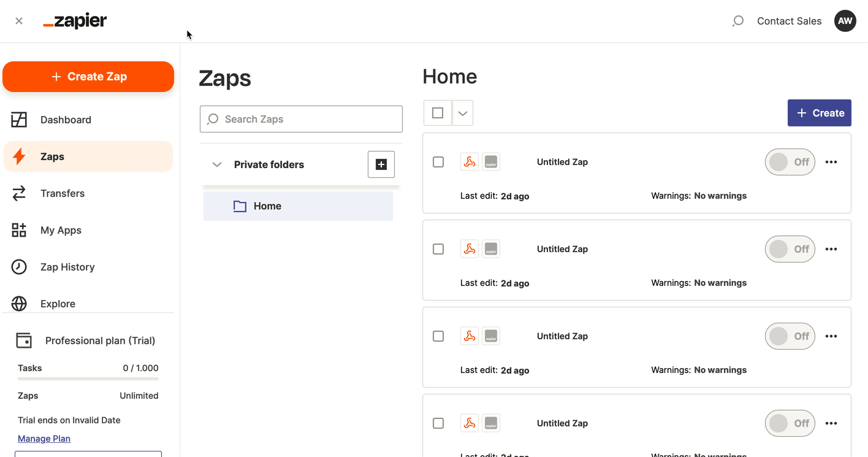This screenshot has width=868, height=457.
Task: Enable the third Untitled Zap switch
Action: [790, 336]
